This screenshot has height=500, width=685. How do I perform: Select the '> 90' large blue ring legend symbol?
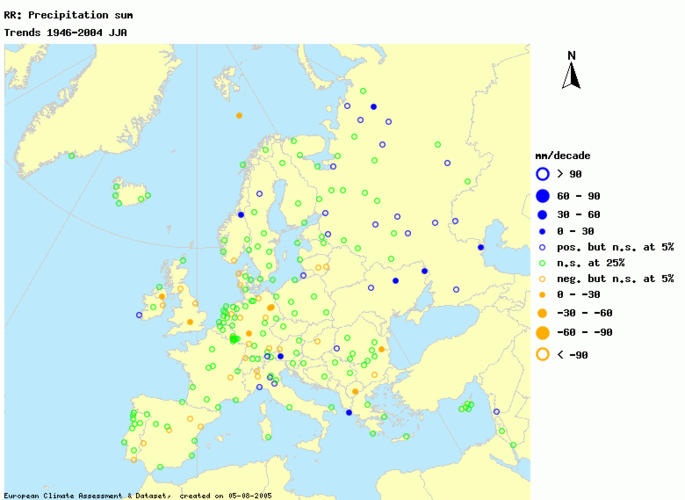(x=541, y=174)
